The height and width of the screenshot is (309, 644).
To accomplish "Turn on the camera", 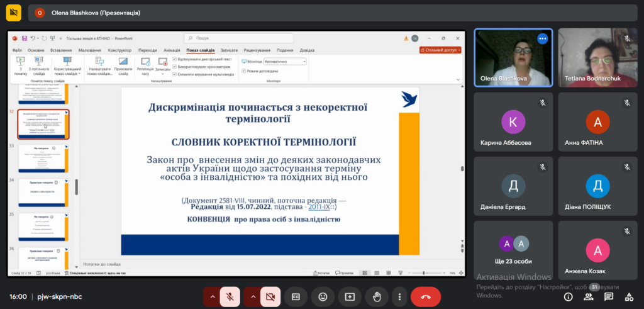I will point(270,296).
